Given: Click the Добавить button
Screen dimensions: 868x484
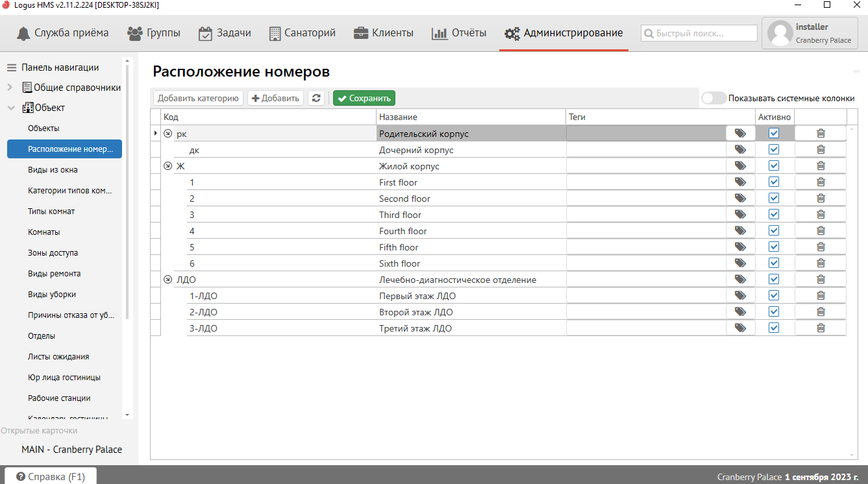Looking at the screenshot, I should pyautogui.click(x=276, y=98).
